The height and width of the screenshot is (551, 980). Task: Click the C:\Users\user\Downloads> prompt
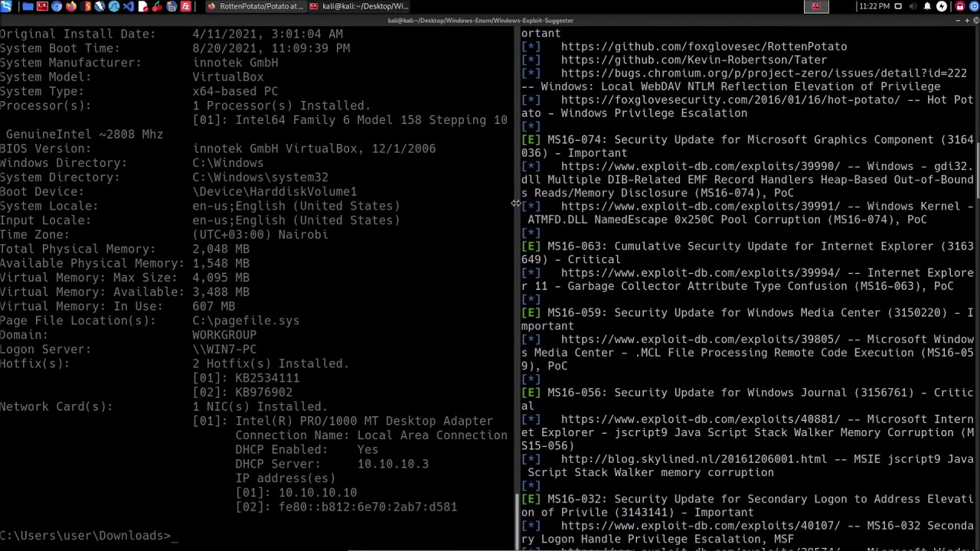(x=86, y=536)
